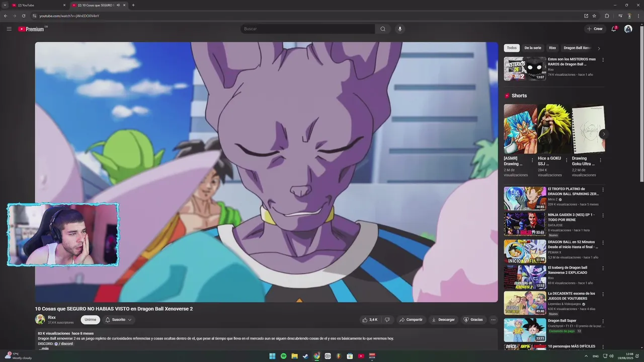Open options for EL TROFEO PLATINO video
This screenshot has height=362, width=644.
tap(603, 190)
